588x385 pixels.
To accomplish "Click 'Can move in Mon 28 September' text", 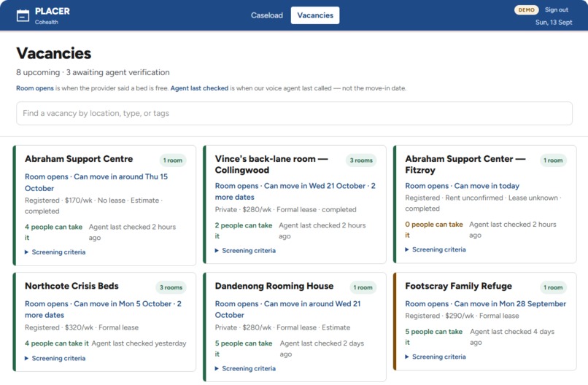I will click(x=510, y=303).
